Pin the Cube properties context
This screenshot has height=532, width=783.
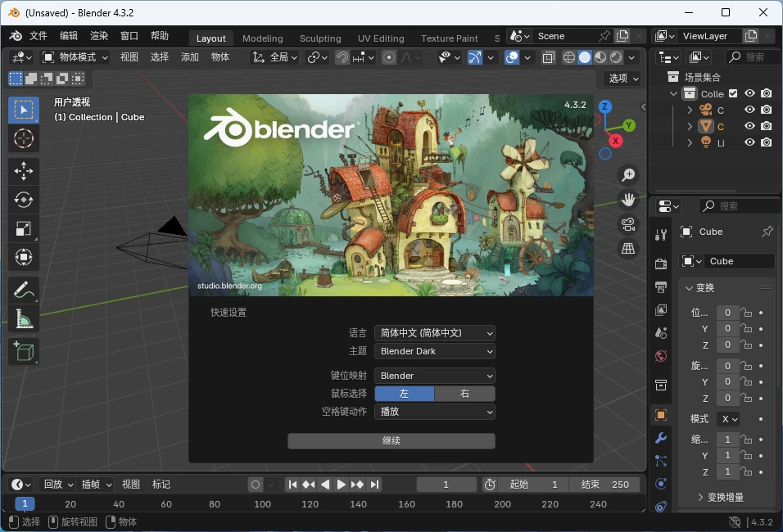(767, 232)
